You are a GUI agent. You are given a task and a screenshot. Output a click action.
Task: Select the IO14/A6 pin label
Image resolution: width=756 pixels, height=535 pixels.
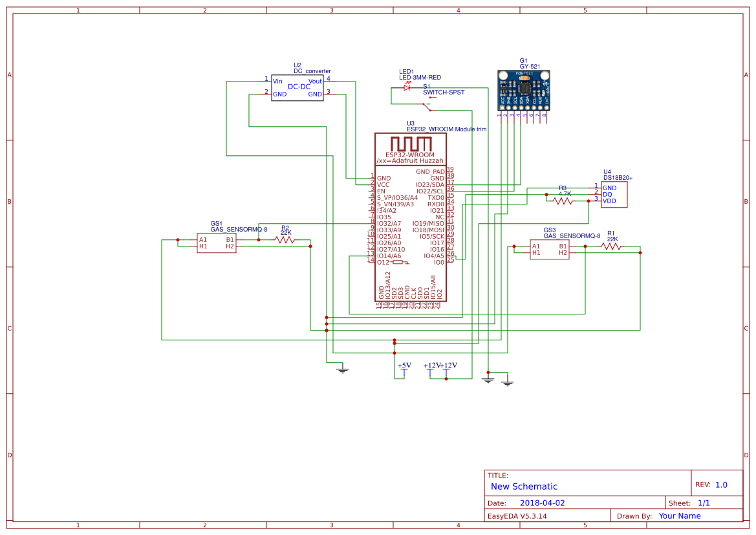click(389, 256)
